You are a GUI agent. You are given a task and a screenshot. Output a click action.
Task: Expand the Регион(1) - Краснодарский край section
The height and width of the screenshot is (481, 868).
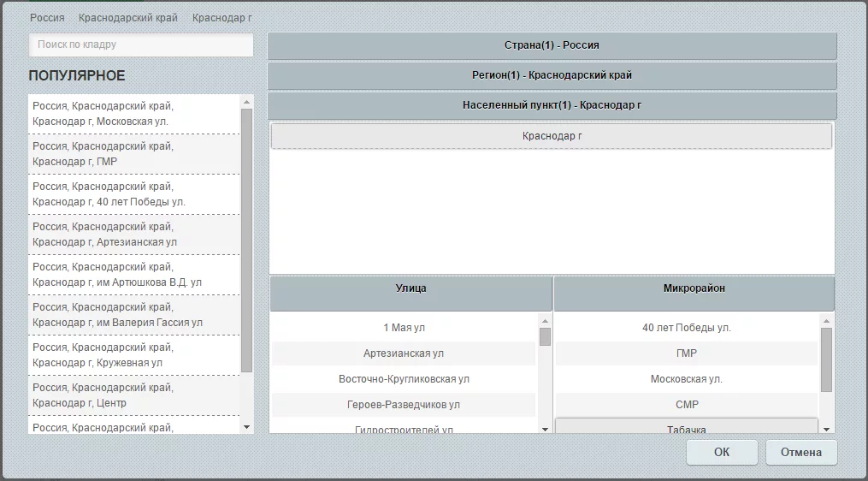552,75
